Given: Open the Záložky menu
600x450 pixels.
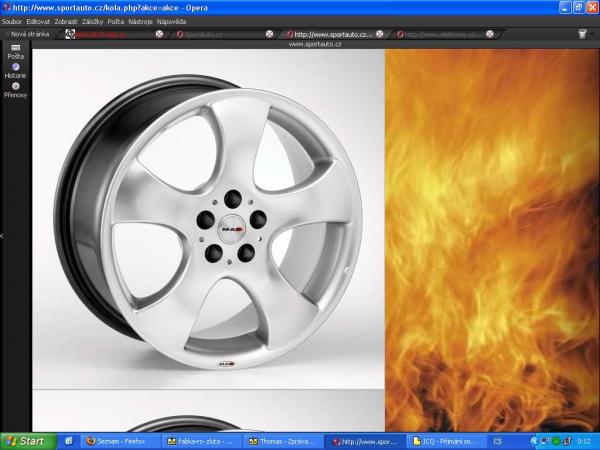Looking at the screenshot, I should click(93, 21).
